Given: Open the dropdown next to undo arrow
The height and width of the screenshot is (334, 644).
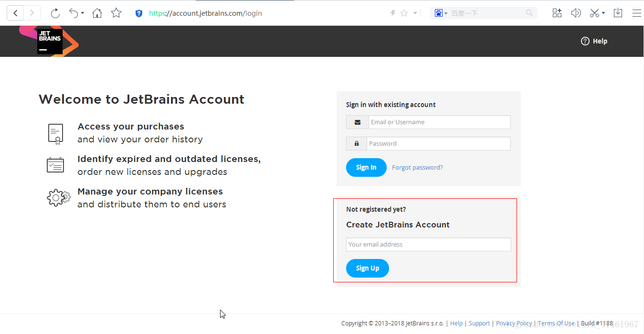Looking at the screenshot, I should coord(83,13).
